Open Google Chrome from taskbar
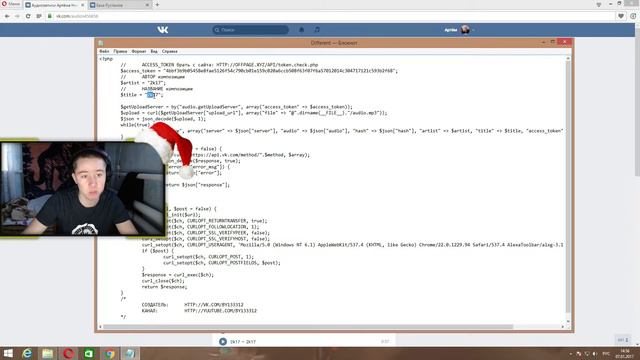Viewport: 640px width, 360px height. 109,353
